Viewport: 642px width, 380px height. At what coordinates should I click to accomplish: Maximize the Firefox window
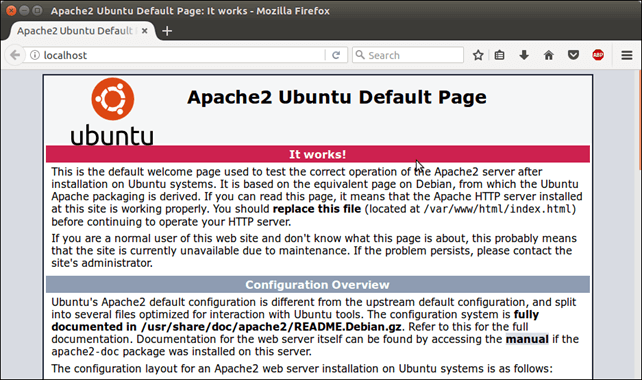tap(37, 10)
